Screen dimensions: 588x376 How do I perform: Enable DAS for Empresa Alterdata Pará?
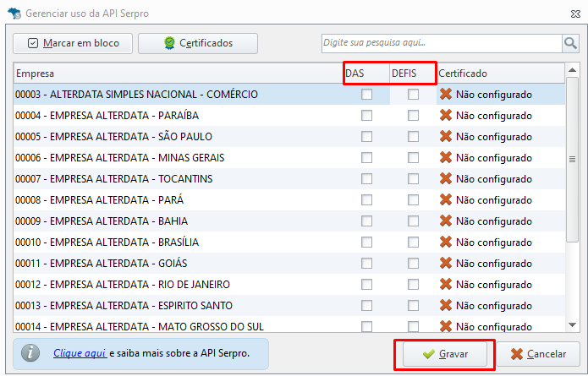366,200
